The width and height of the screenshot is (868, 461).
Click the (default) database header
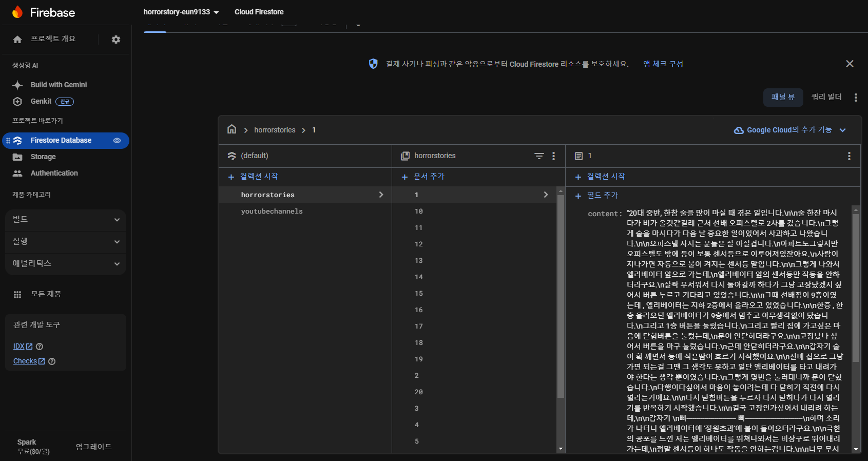coord(255,156)
